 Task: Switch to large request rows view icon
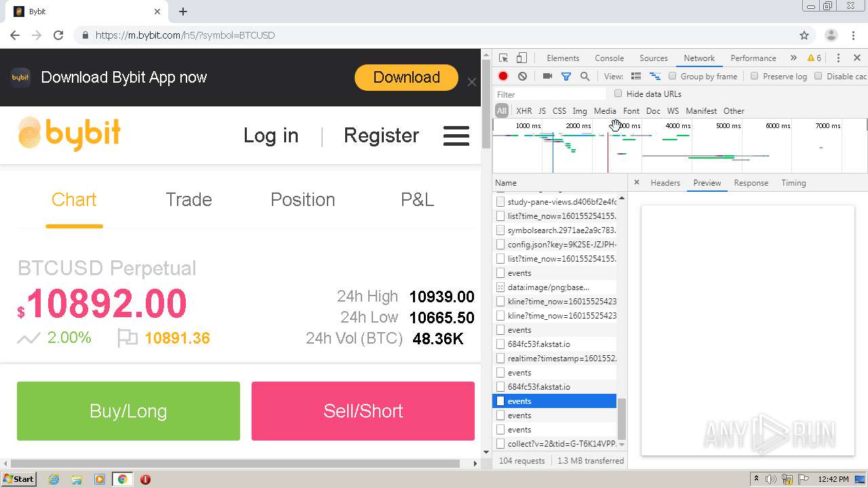click(636, 77)
